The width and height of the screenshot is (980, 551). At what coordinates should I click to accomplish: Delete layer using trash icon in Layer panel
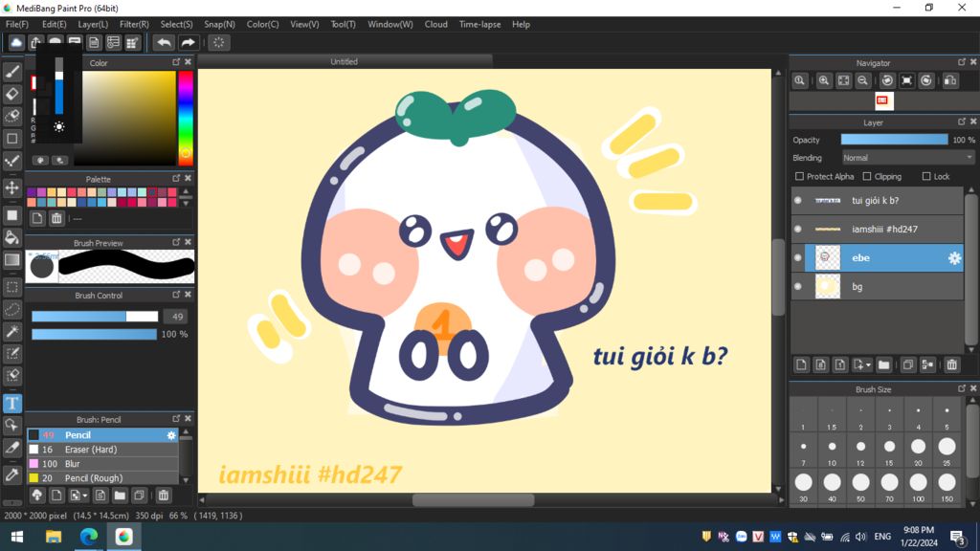coord(951,364)
